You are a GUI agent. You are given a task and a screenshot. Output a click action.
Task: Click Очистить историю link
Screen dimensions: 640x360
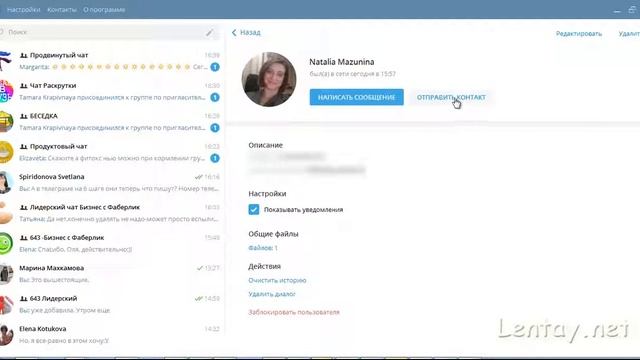click(277, 280)
